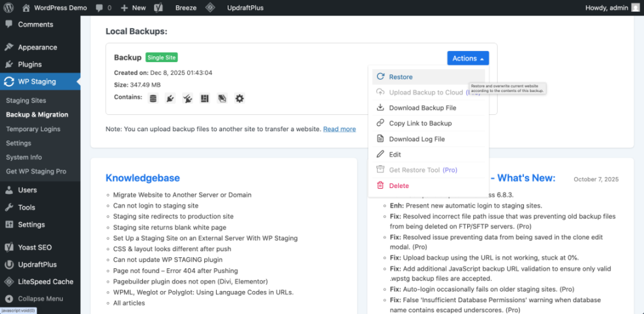Open Plugins in the sidebar
This screenshot has height=314, width=644.
(40, 65)
